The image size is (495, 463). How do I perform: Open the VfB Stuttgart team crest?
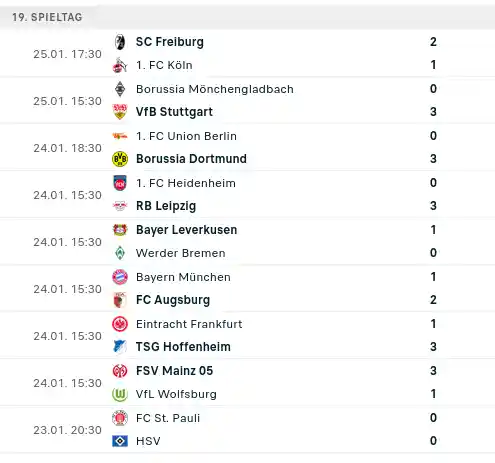(x=120, y=112)
